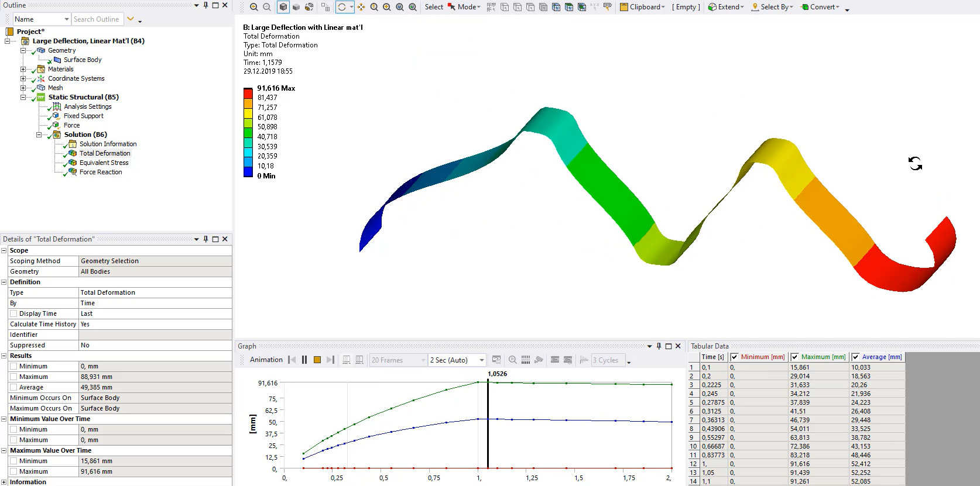Check the Results Minimum checkbox
The height and width of the screenshot is (486, 980).
tap(13, 366)
